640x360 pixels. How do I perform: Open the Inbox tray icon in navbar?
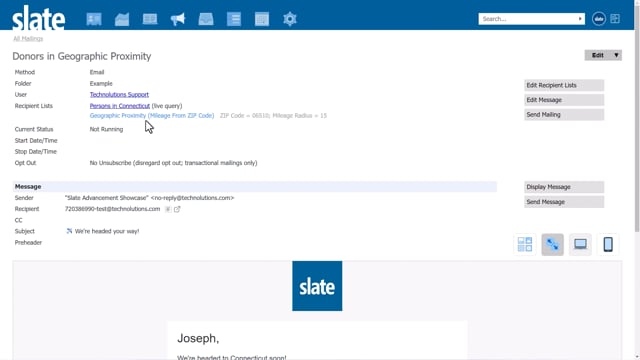(x=206, y=19)
